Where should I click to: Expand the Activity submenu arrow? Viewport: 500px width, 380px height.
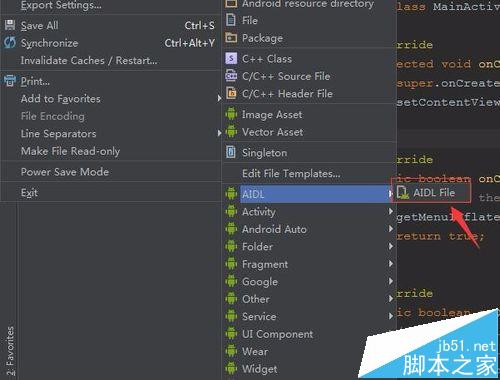pyautogui.click(x=391, y=211)
